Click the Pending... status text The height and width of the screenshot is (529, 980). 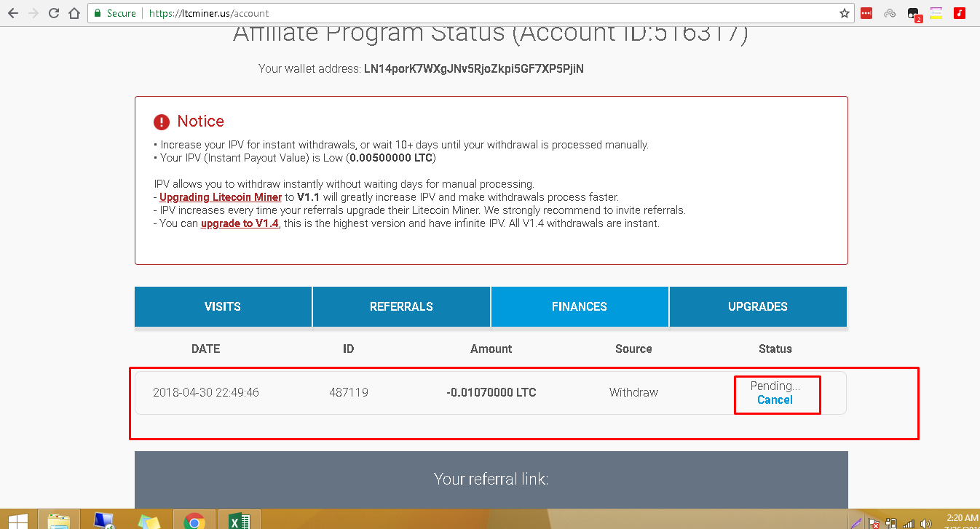coord(775,386)
